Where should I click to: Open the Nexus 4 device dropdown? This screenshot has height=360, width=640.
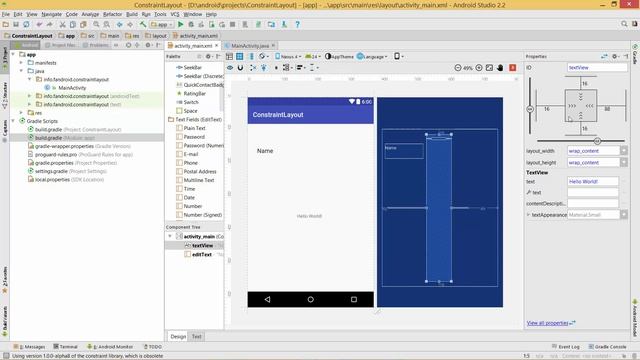(x=288, y=56)
